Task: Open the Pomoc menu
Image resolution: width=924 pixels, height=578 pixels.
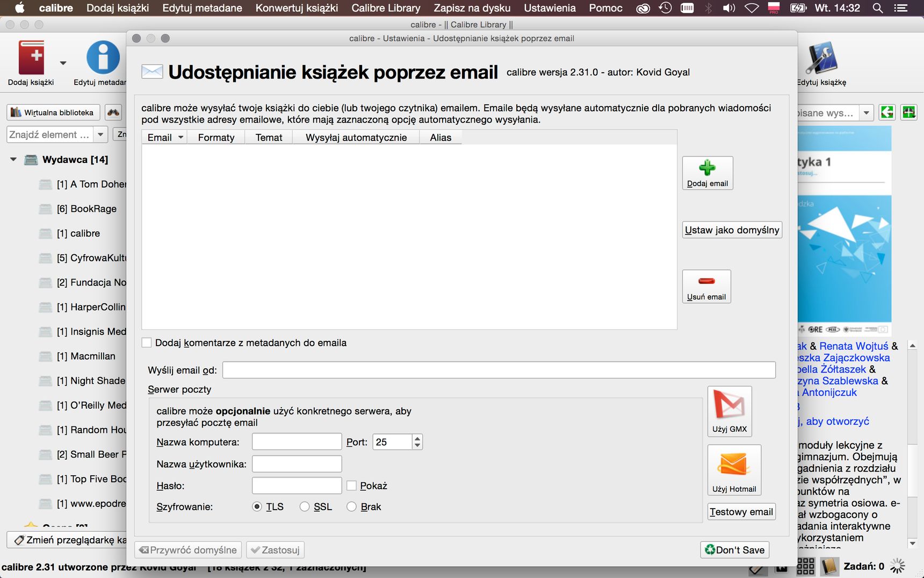Action: (605, 8)
